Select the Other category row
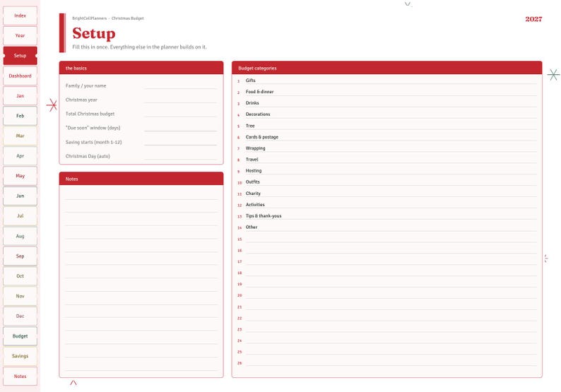Screen dimensions: 561x392 coord(387,227)
